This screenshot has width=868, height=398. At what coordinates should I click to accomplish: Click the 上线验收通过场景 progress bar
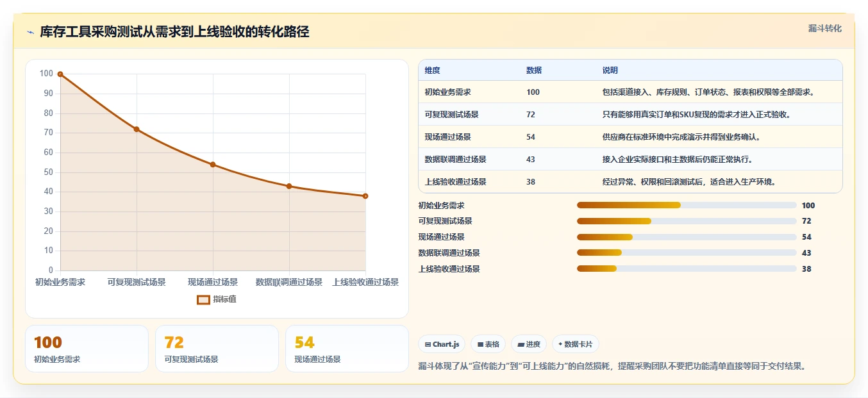(687, 269)
